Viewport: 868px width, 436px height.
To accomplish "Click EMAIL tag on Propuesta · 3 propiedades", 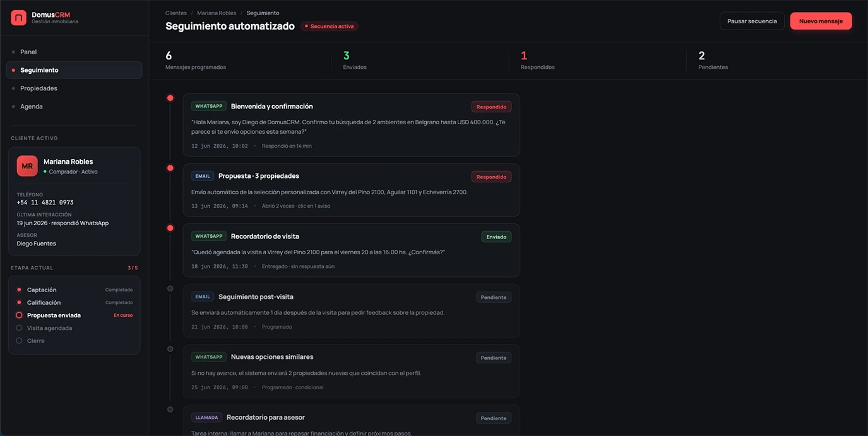I will (203, 176).
